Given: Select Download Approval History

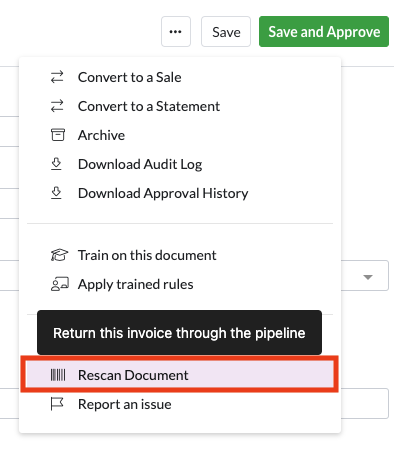Looking at the screenshot, I should (x=180, y=193).
